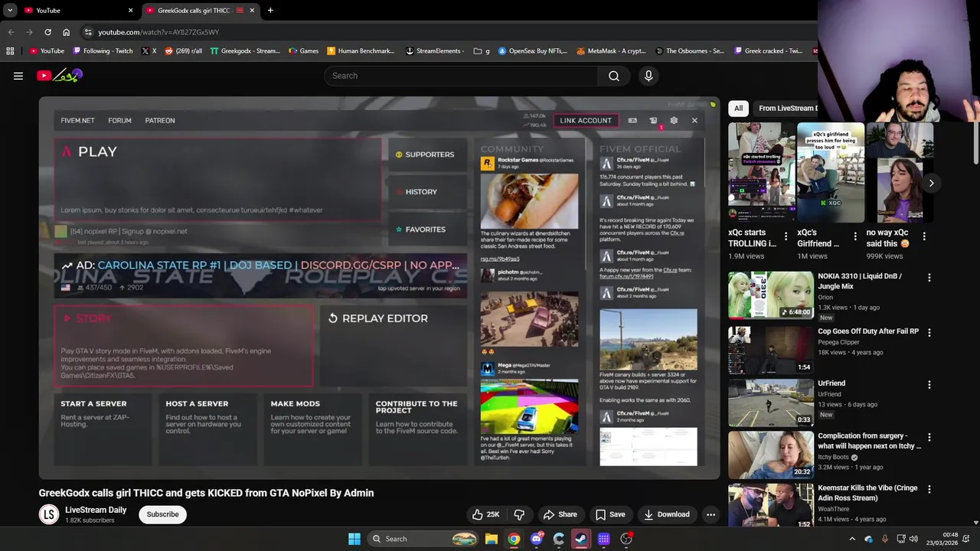Open Discord from the taskbar
Screen dimensions: 980x551
pyautogui.click(x=537, y=539)
